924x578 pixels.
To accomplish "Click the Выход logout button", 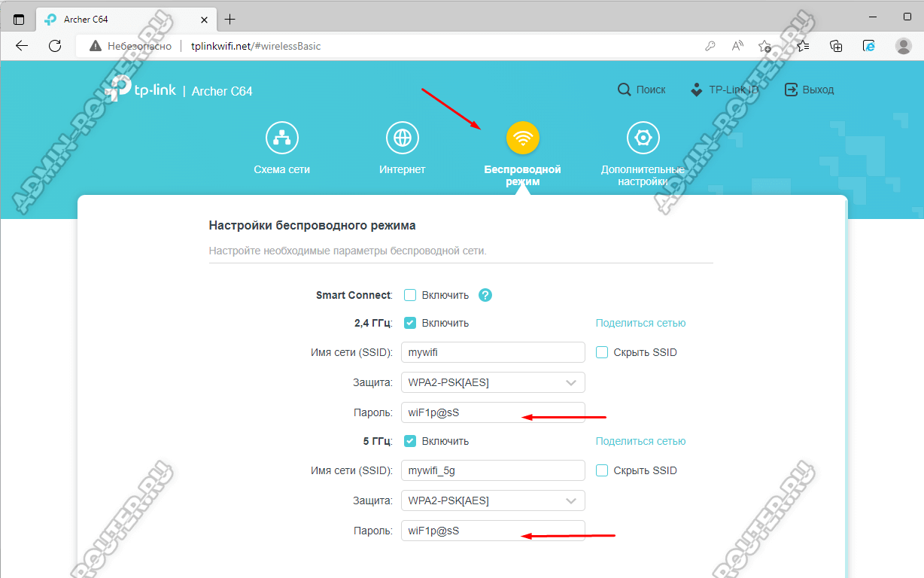I will point(810,90).
